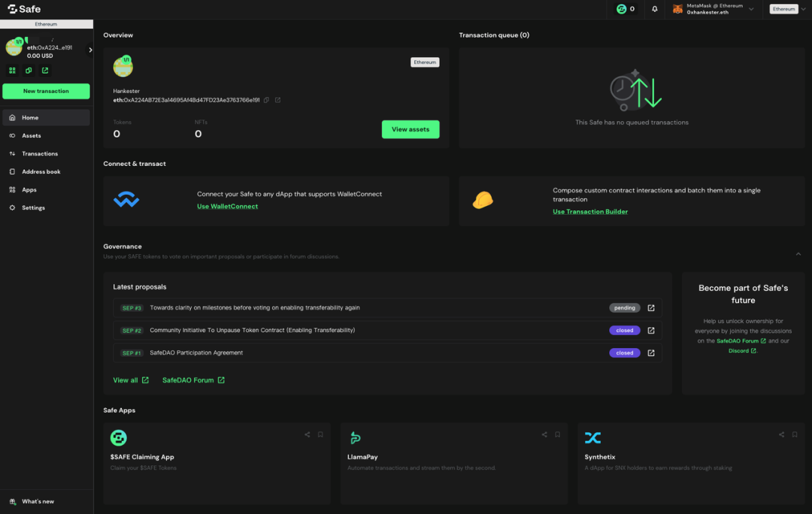Screen dimensions: 812x514
Task: Open SEP #2 proposal external link icon
Action: click(x=651, y=330)
